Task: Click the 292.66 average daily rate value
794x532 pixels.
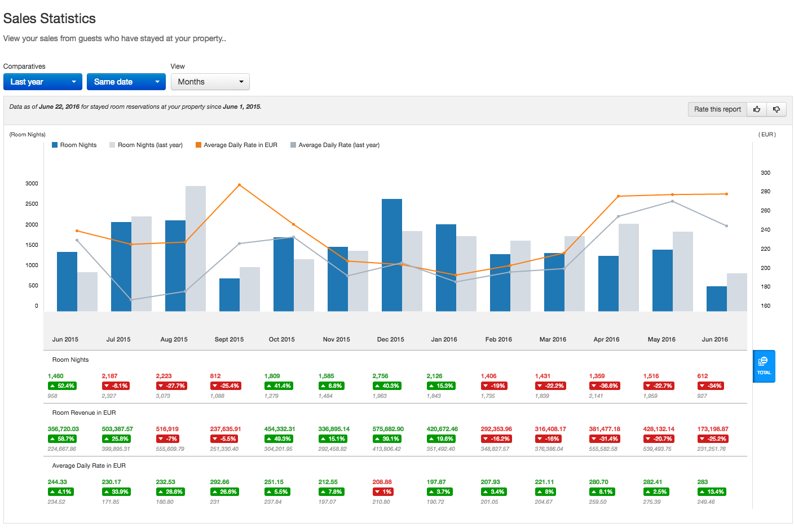Action: pos(220,482)
